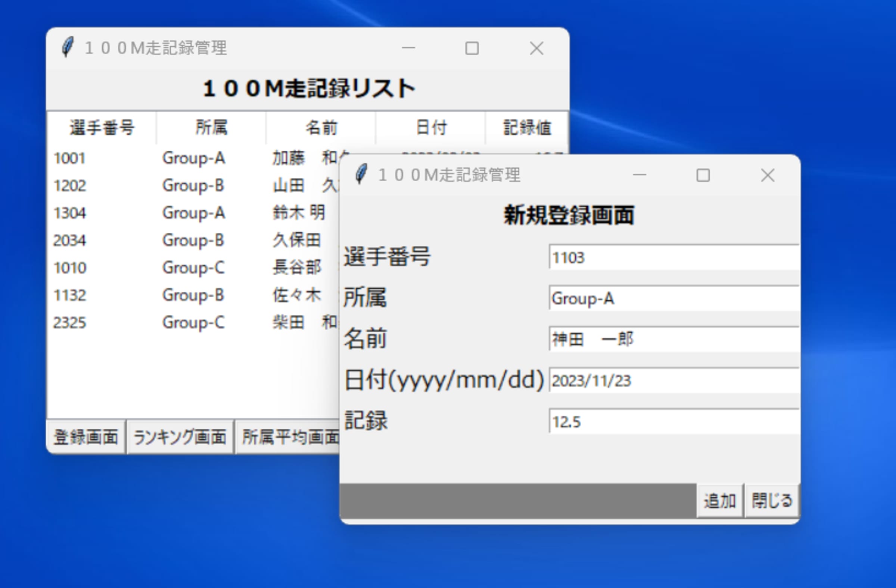
Task: Click the 選手番号 input field containing 1103
Action: pos(673,258)
